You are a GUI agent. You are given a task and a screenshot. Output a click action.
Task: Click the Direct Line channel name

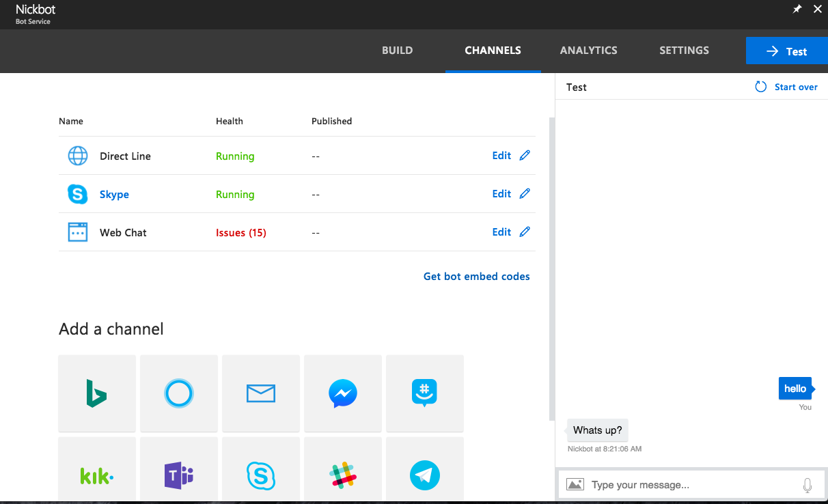(x=125, y=156)
